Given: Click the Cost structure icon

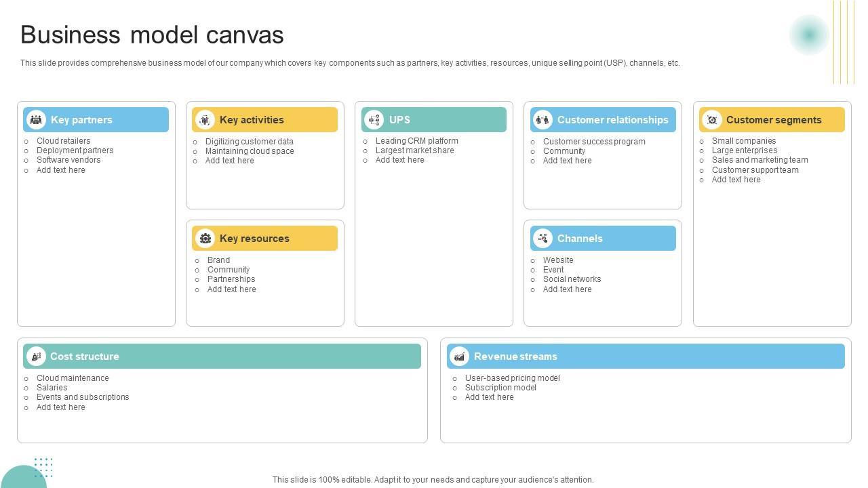Looking at the screenshot, I should tap(36, 357).
